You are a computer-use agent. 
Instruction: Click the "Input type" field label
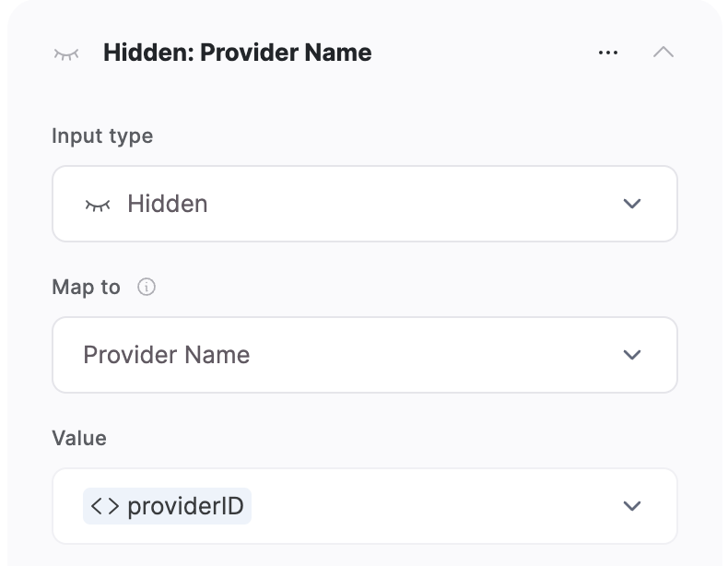tap(102, 136)
